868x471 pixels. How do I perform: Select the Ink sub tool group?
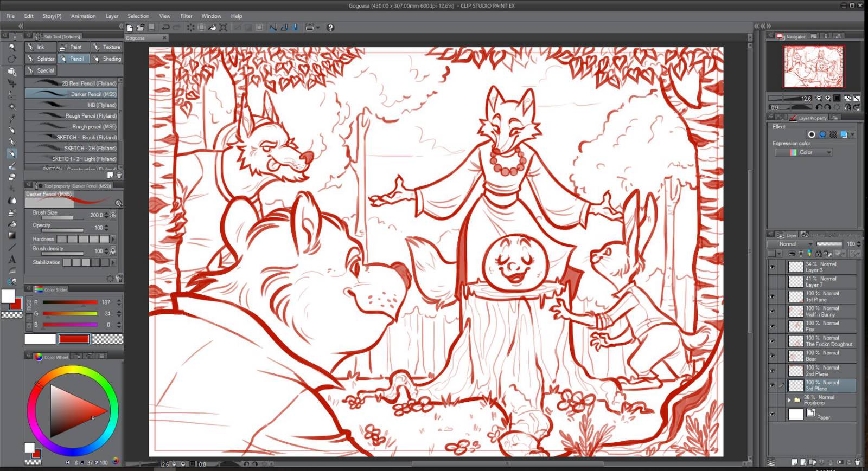point(41,47)
